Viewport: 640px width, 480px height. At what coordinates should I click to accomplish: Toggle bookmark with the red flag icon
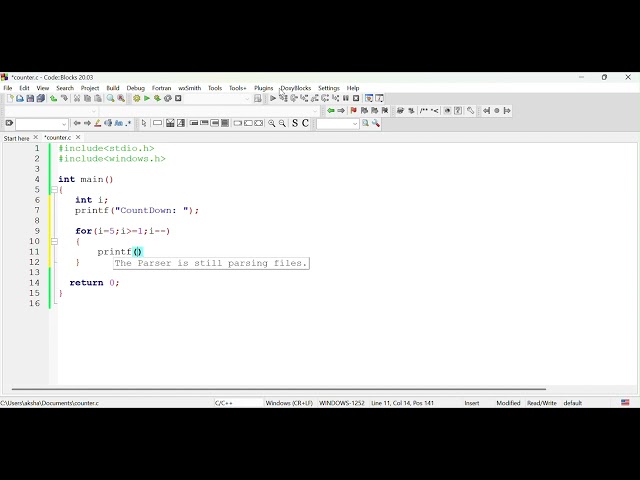[353, 111]
